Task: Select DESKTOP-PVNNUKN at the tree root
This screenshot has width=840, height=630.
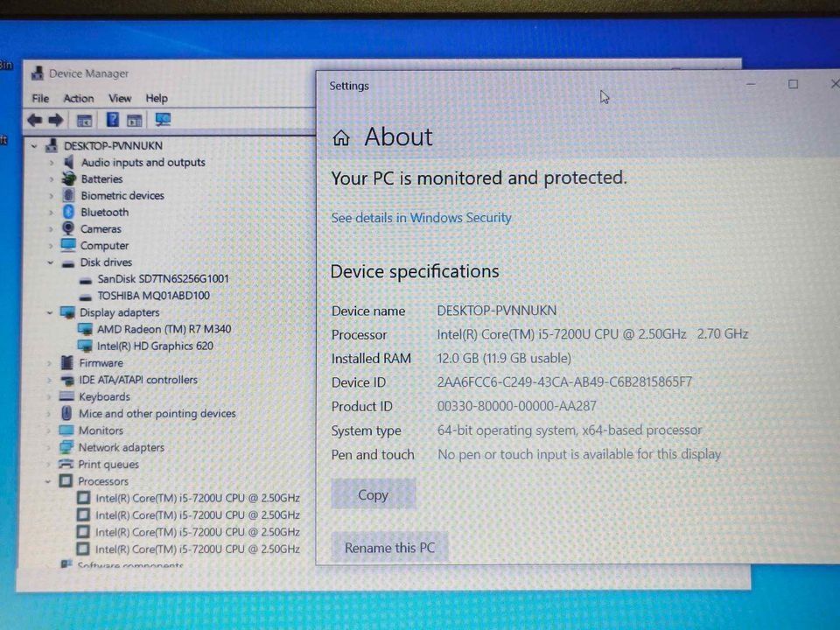Action: tap(114, 145)
